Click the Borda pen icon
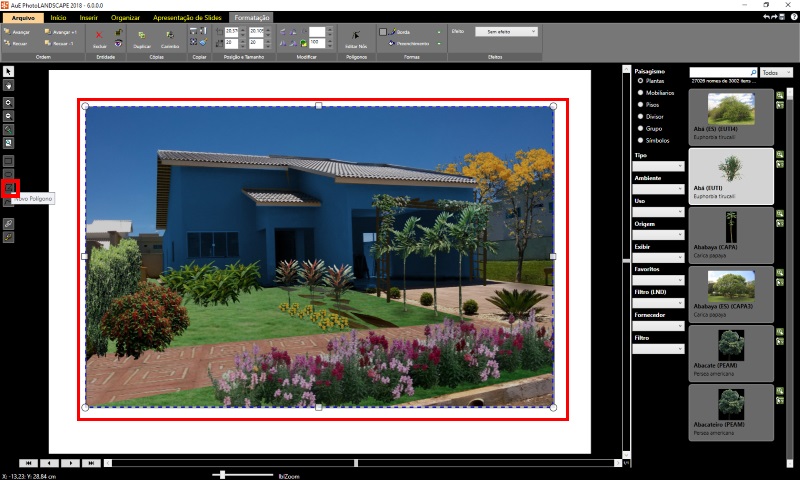Screen dimensions: 800x480 392,32
